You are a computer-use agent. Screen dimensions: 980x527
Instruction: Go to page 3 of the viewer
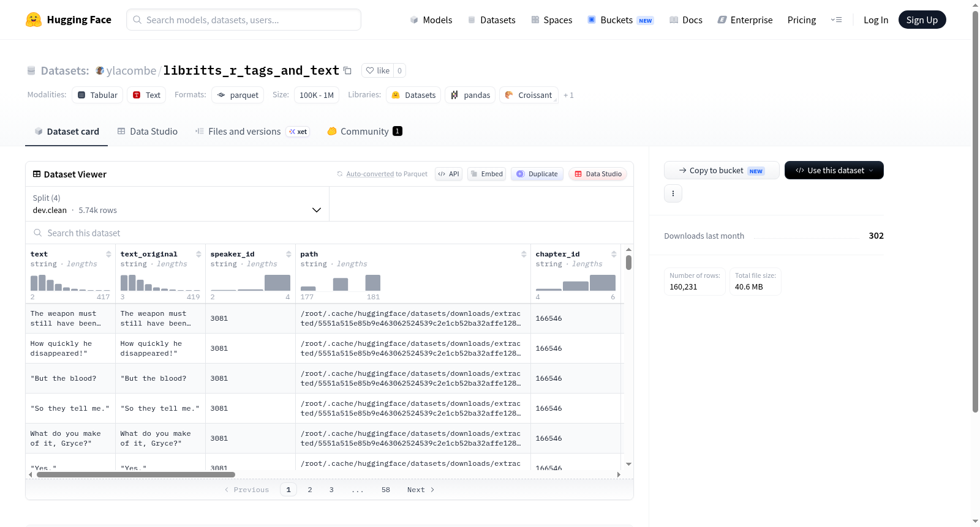click(331, 490)
